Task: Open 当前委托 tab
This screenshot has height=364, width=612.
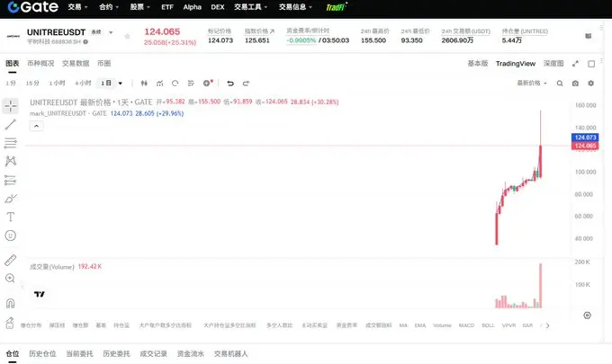Action: tap(79, 353)
